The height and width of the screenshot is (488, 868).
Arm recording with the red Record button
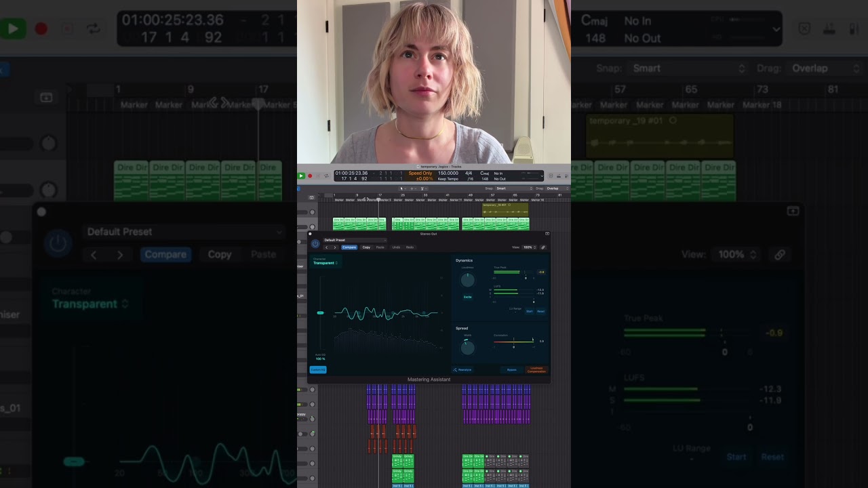point(310,176)
